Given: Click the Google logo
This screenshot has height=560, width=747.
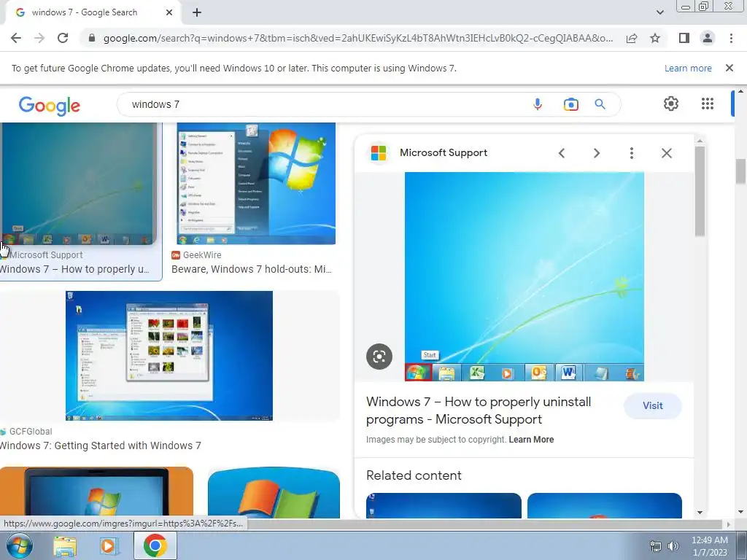Looking at the screenshot, I should (50, 105).
